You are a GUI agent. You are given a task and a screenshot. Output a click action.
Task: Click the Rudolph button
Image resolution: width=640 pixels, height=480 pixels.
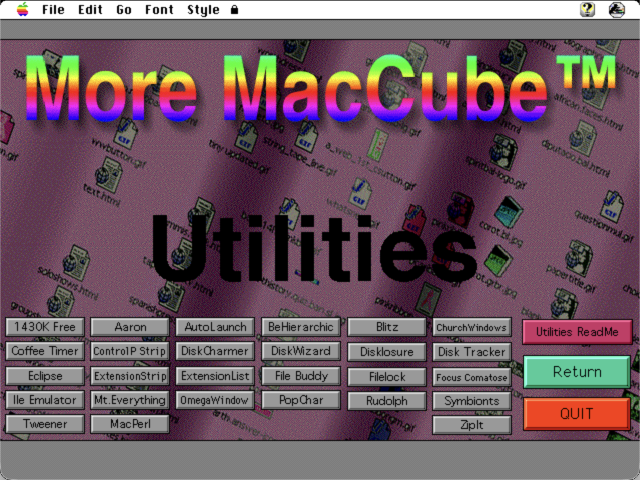(x=387, y=401)
